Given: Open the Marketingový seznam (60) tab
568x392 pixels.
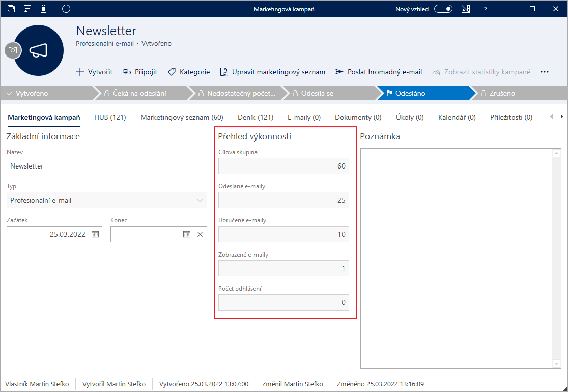Looking at the screenshot, I should tap(182, 118).
